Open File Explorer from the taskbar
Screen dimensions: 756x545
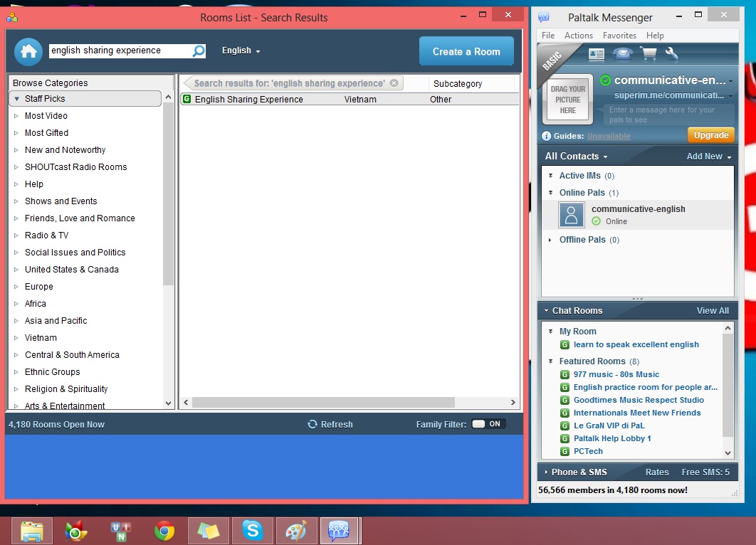(x=32, y=531)
